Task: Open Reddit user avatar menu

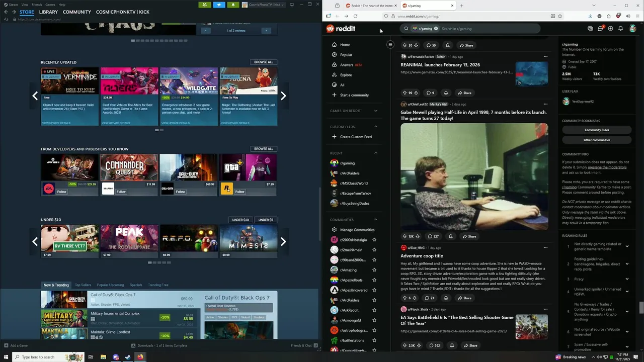Action: click(x=632, y=29)
